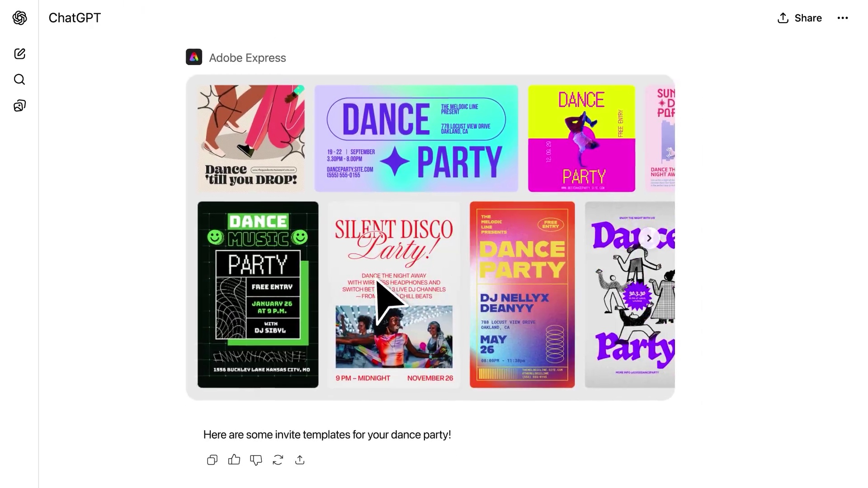
Task: Show next templates with carousel arrow
Action: click(649, 238)
